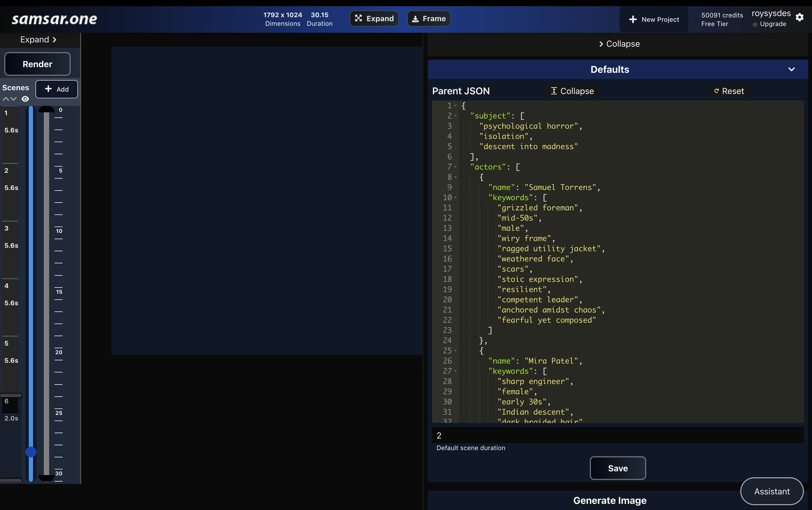Collapse the Parent JSON editor
The width and height of the screenshot is (812, 510).
pyautogui.click(x=572, y=91)
